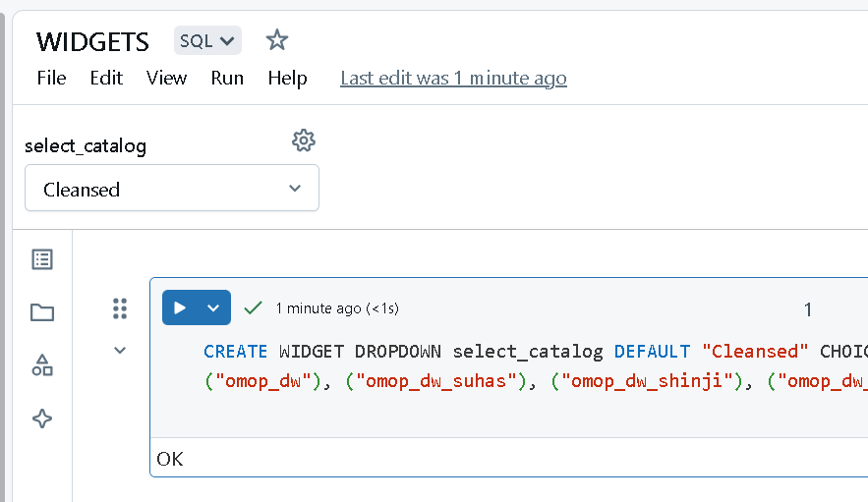Click the '1 minute ago (<1s)' run status
This screenshot has width=868, height=502.
coord(337,308)
